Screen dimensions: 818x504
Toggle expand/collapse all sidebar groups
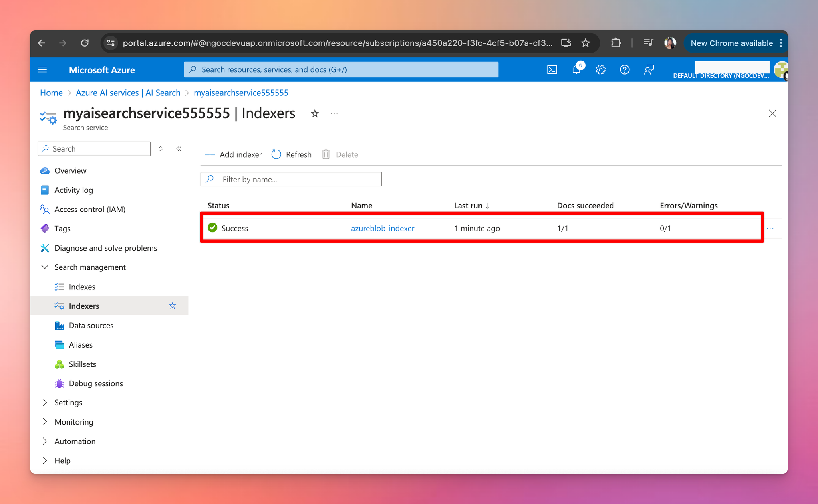pos(161,149)
